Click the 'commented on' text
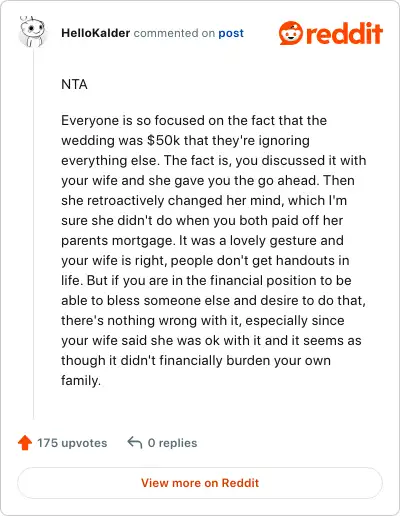The height and width of the screenshot is (516, 400). [x=174, y=33]
